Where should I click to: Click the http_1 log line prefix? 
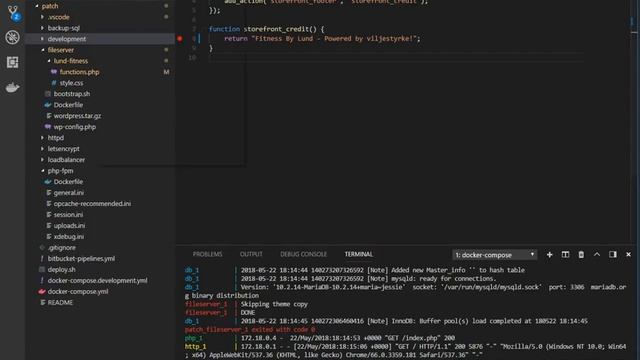(195, 347)
